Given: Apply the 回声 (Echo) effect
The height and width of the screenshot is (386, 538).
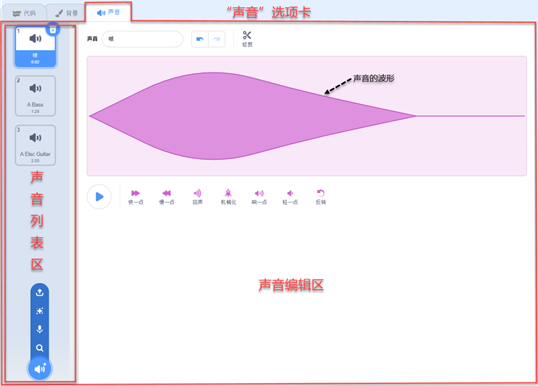Looking at the screenshot, I should pos(197,197).
